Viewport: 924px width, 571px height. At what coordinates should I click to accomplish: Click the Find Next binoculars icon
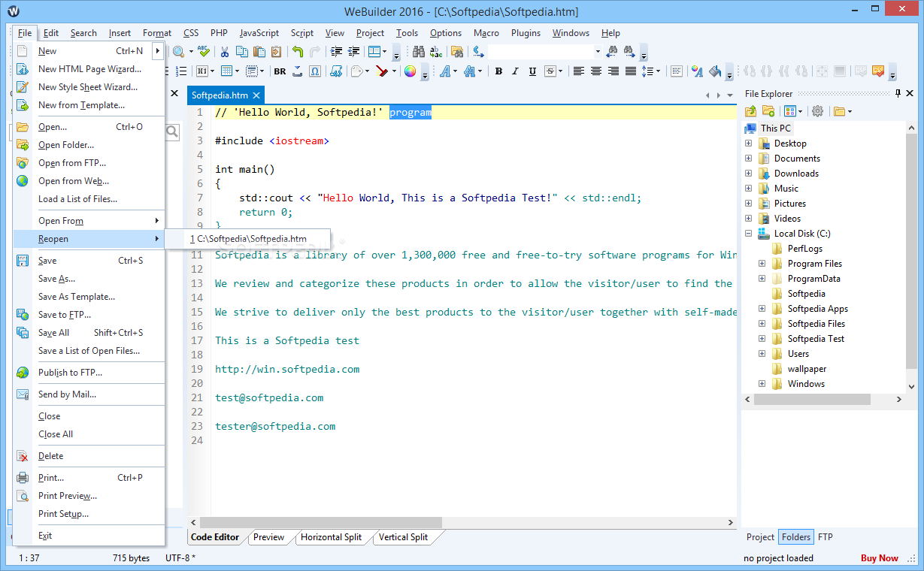pos(629,51)
